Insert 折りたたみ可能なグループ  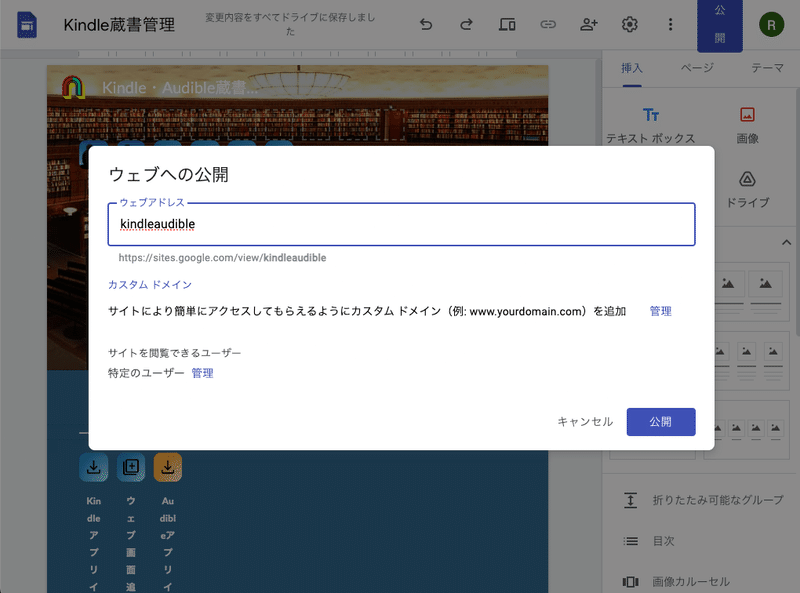(703, 500)
